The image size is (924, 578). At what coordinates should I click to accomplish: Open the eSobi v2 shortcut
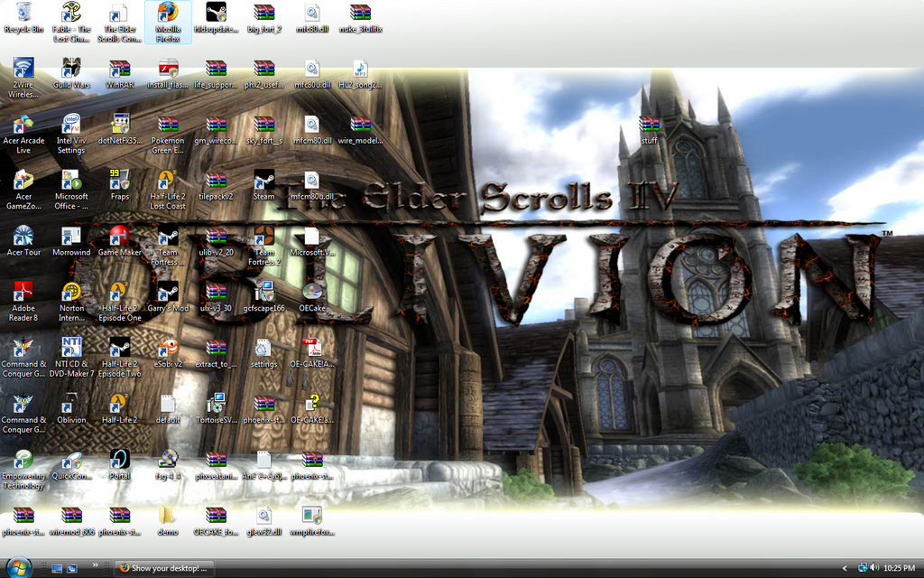(x=168, y=353)
